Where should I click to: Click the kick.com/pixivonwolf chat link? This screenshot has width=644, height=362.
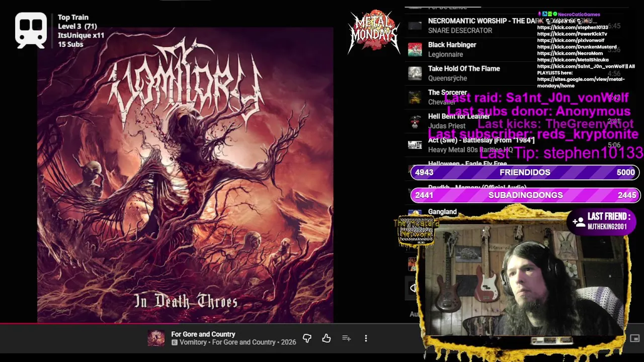[571, 40]
